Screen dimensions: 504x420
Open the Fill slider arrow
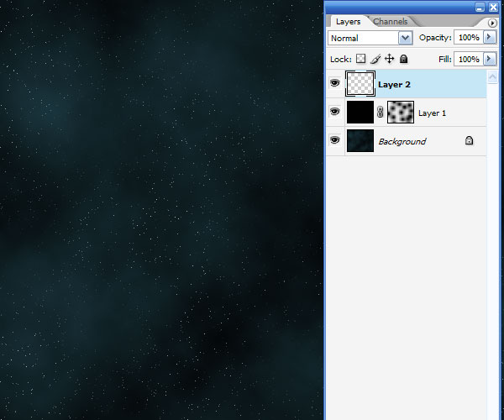click(490, 59)
